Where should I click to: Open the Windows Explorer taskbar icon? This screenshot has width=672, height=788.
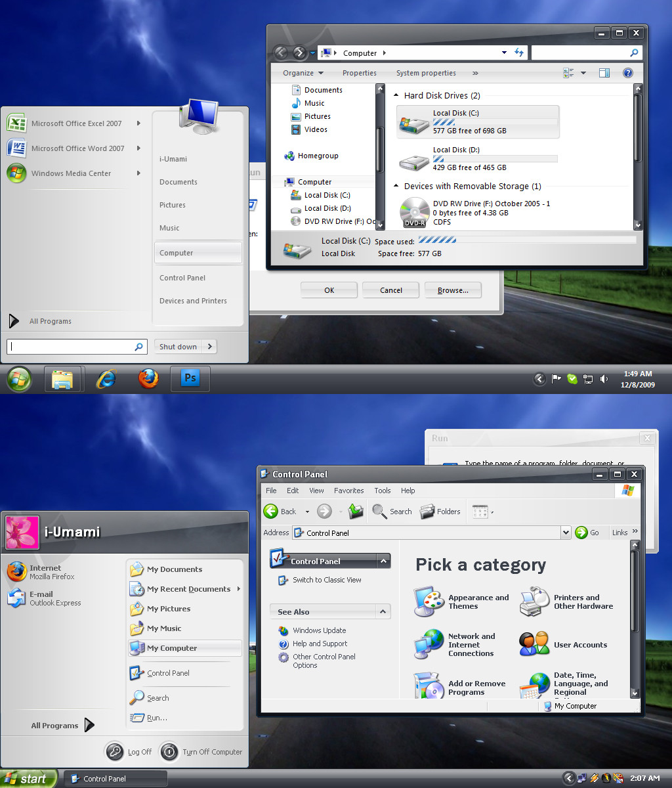coord(62,379)
